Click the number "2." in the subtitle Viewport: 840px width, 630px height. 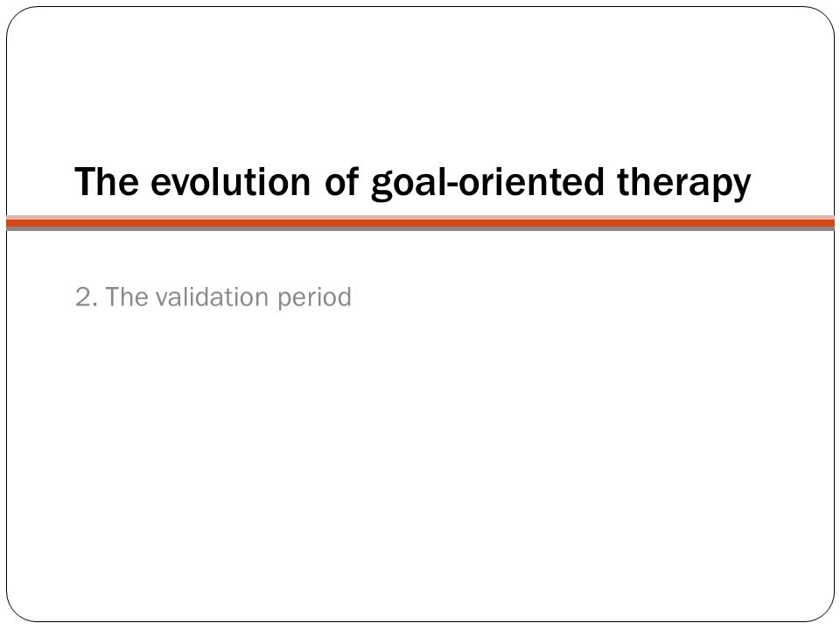coord(87,297)
